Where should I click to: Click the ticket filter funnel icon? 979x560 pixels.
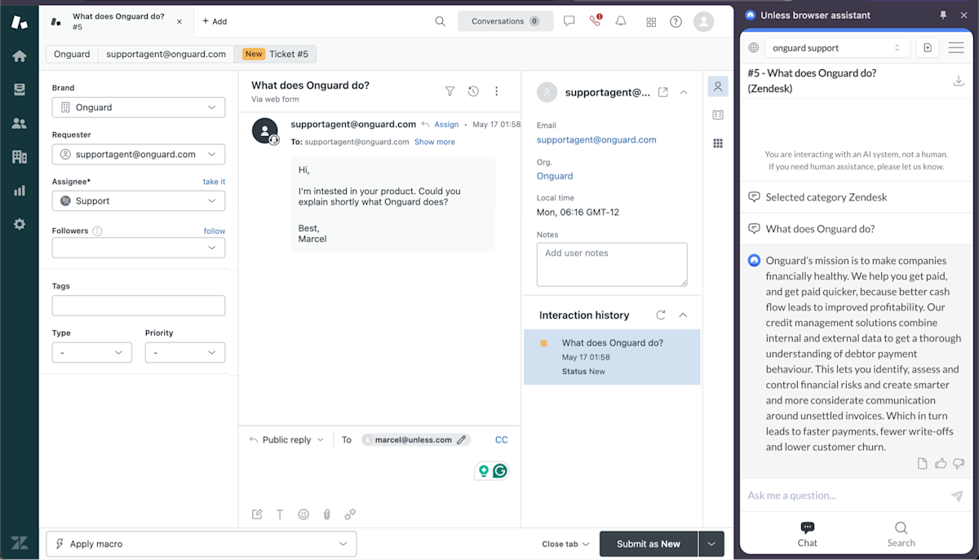[x=450, y=91]
